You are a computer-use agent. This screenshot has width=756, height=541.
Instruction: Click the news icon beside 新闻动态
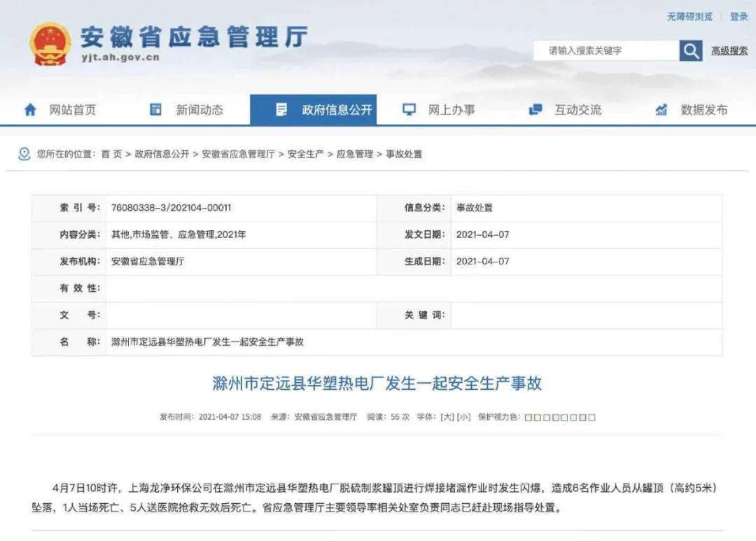coord(155,110)
